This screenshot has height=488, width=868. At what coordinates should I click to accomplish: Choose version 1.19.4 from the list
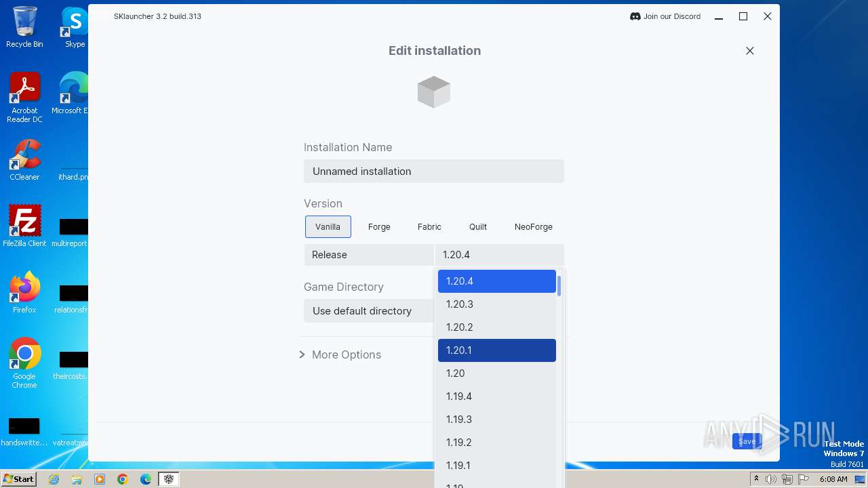(497, 396)
